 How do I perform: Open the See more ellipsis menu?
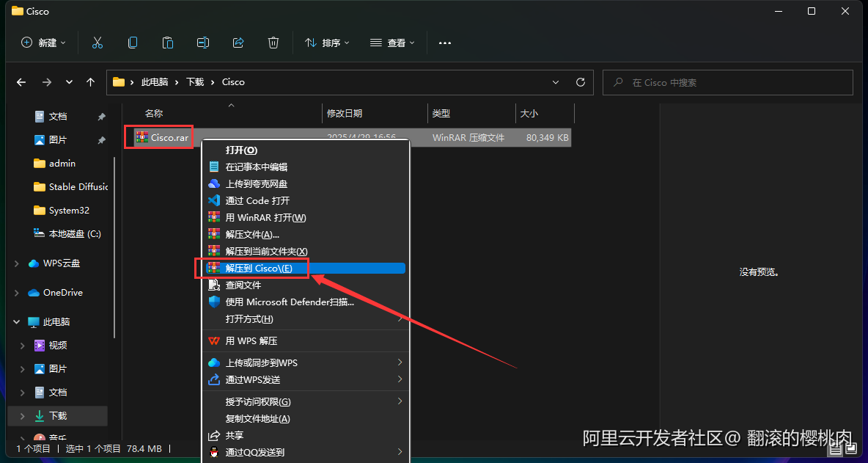pyautogui.click(x=445, y=43)
